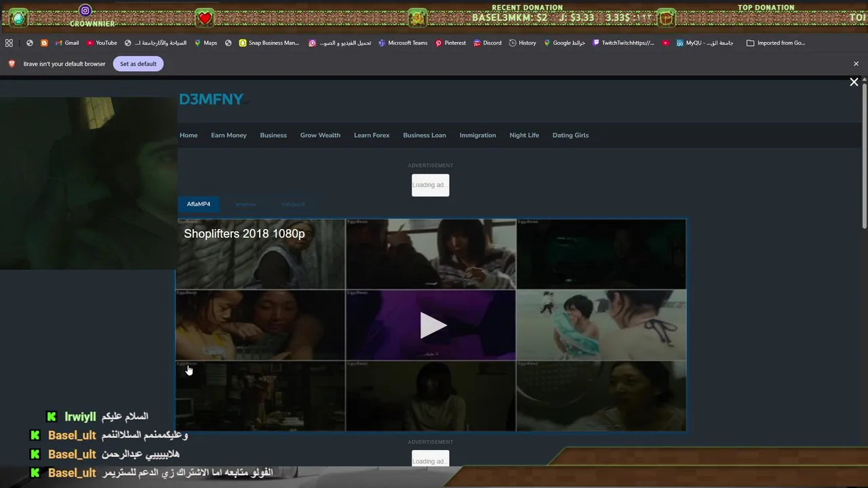This screenshot has height=488, width=868.
Task: Open the Imported from Google folder
Action: pos(776,43)
